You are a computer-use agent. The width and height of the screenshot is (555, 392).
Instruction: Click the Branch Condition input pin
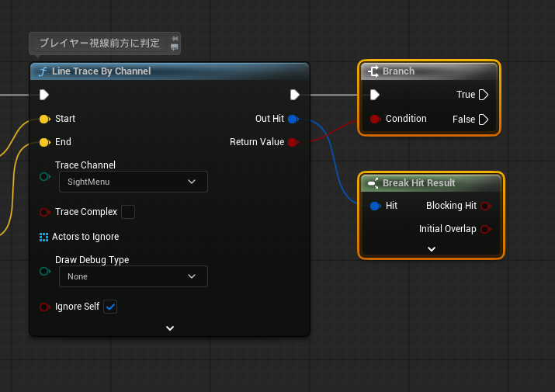pyautogui.click(x=375, y=119)
